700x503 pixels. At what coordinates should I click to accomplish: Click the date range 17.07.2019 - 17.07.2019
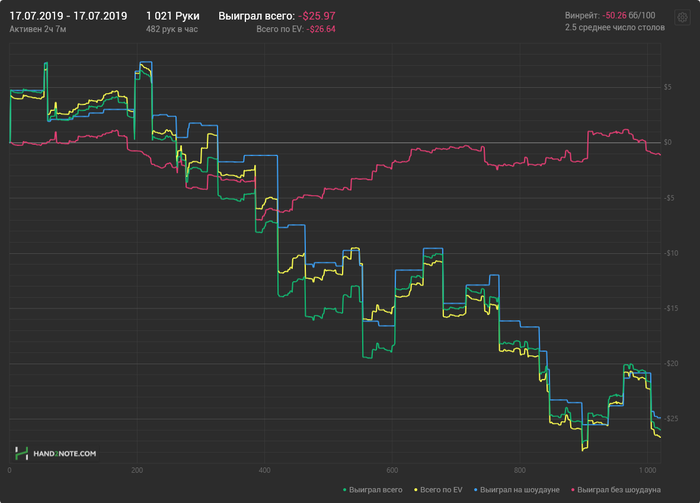pos(68,16)
